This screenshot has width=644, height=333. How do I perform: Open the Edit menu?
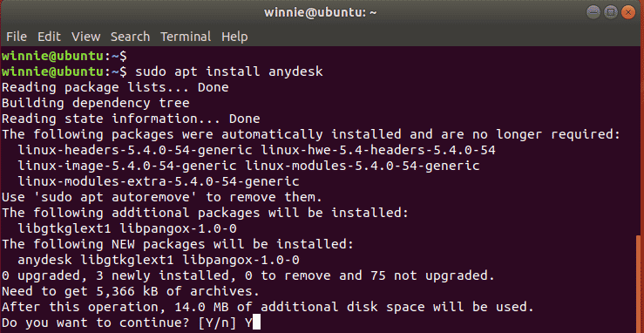[x=50, y=37]
